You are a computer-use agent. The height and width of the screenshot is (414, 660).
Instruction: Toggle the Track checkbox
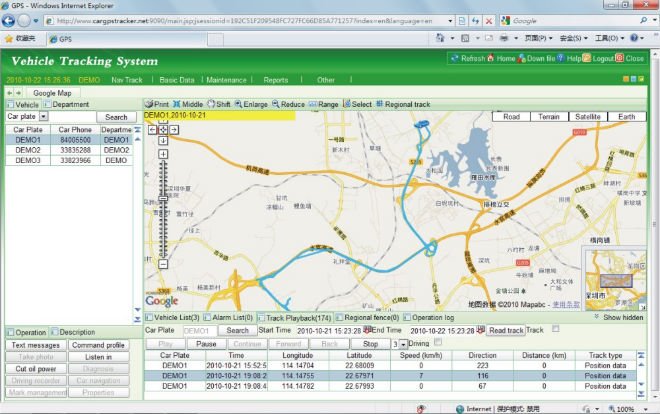[x=556, y=329]
